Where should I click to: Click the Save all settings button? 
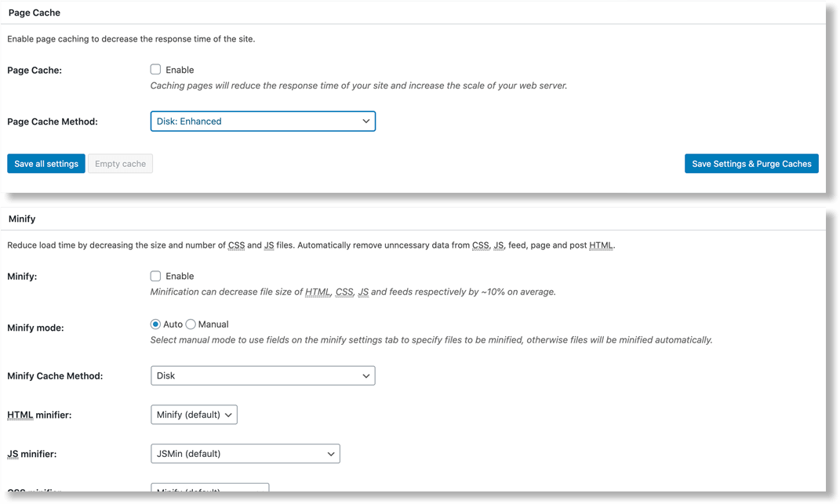pos(45,163)
